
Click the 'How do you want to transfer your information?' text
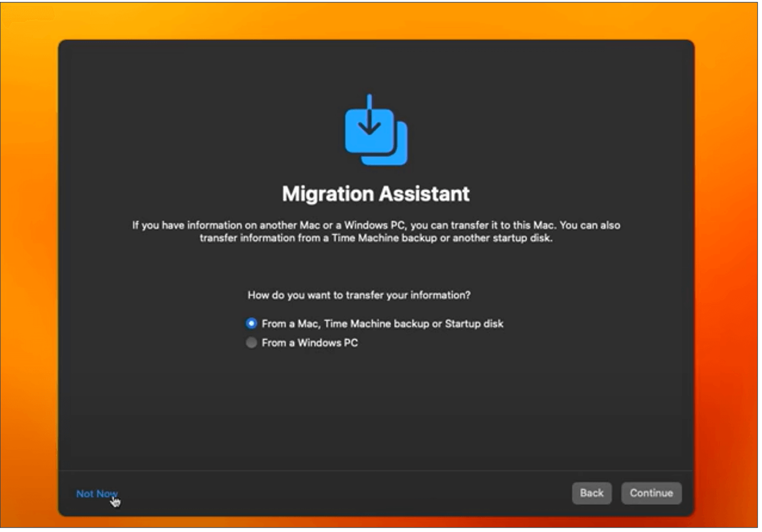click(x=359, y=295)
